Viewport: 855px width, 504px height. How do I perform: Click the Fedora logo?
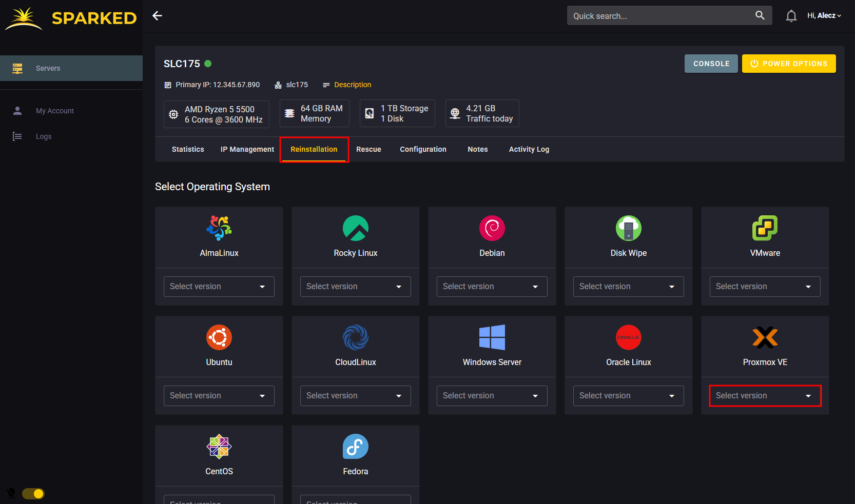(356, 447)
